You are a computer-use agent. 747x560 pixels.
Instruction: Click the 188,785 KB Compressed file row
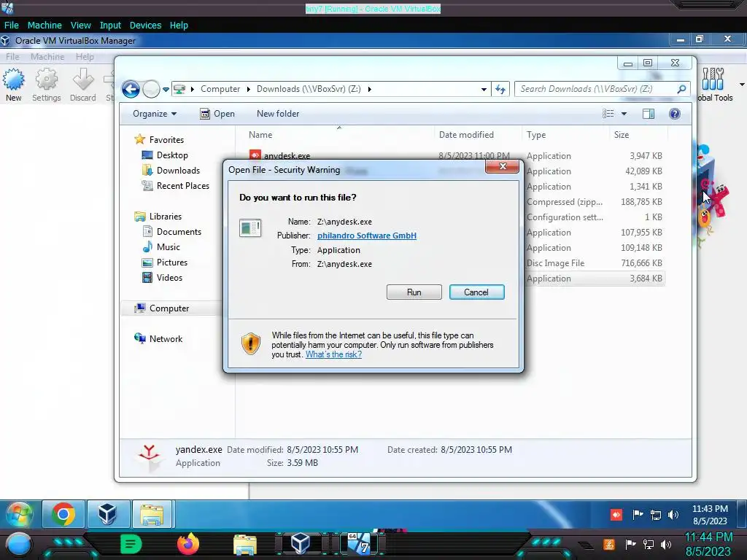click(x=595, y=202)
